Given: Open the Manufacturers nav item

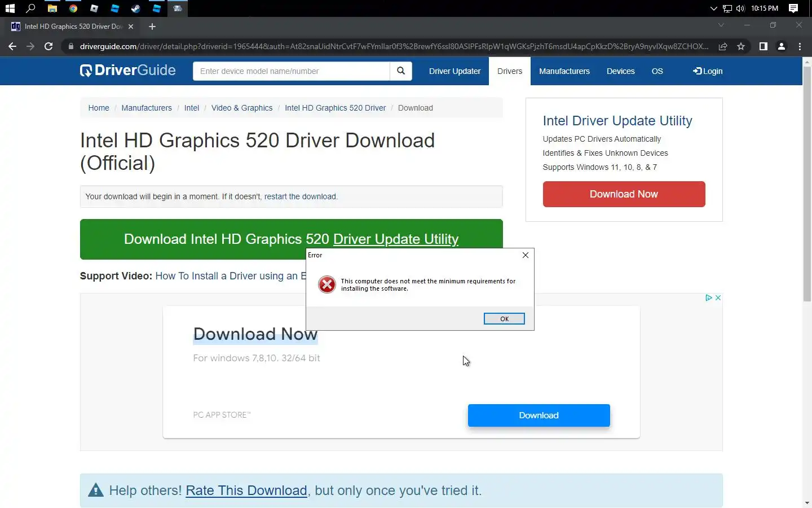Looking at the screenshot, I should pos(564,71).
